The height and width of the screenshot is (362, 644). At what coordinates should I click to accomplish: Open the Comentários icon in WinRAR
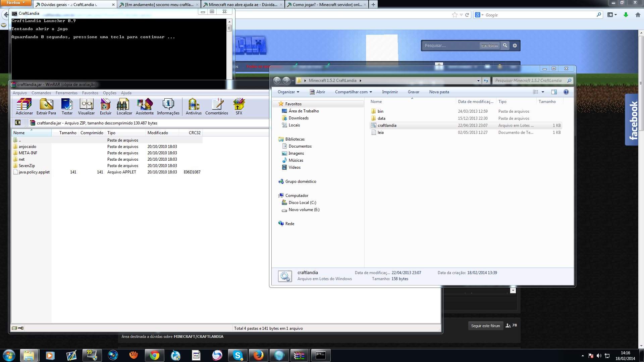click(x=217, y=107)
